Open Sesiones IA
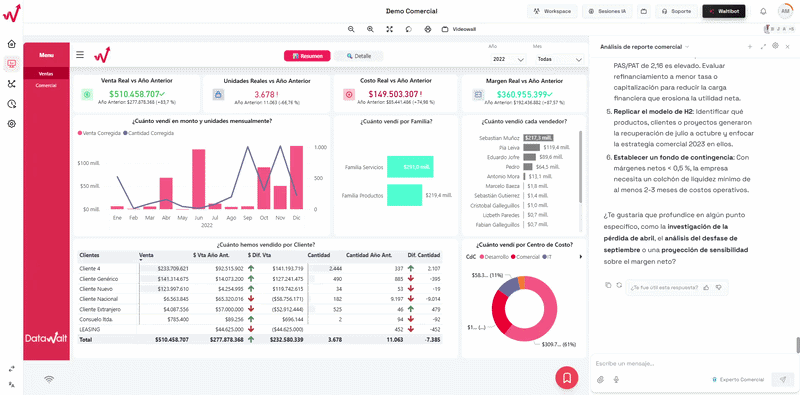The height and width of the screenshot is (395, 800). tap(607, 11)
